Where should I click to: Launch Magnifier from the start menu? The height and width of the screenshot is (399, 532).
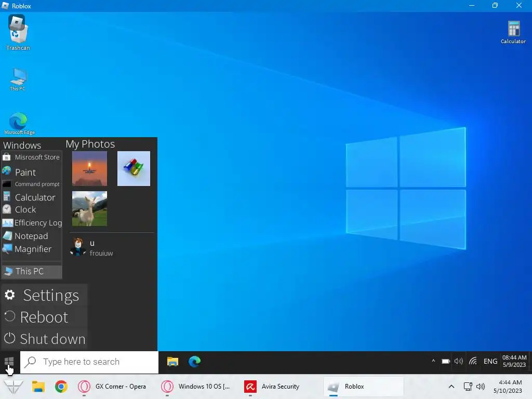coord(31,249)
